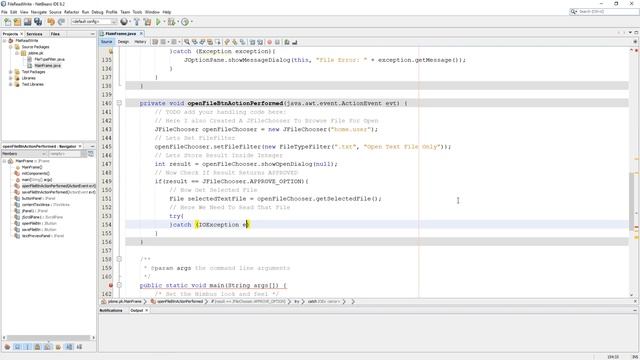Viewport: 640px width, 360px height.
Task: Toggle Show Fields filter in Navigator
Action: (17, 347)
